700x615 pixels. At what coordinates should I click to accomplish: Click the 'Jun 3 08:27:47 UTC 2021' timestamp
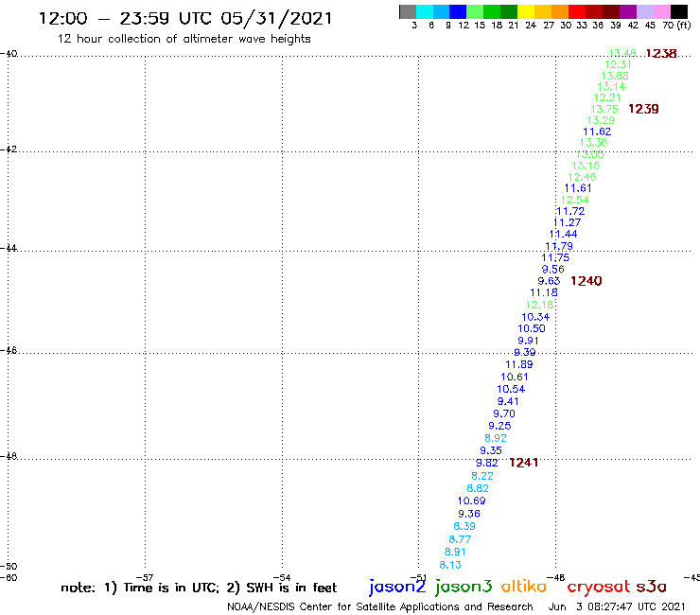coord(617,606)
